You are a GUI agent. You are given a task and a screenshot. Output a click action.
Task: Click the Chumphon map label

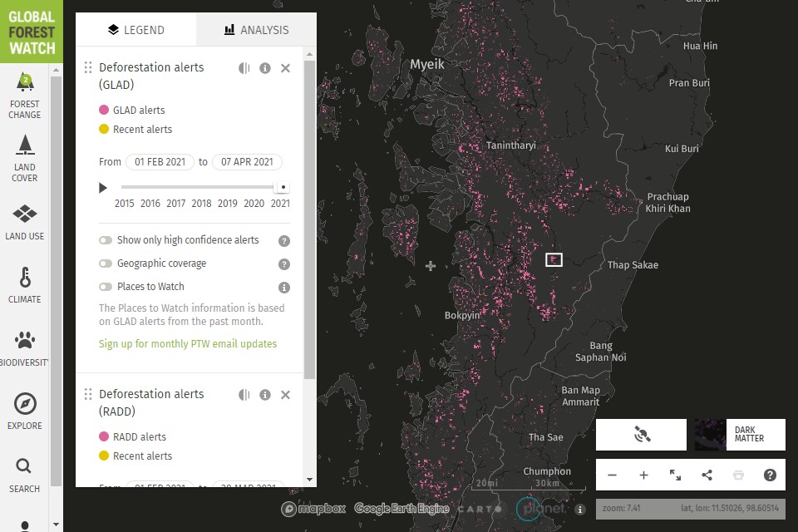(x=547, y=471)
